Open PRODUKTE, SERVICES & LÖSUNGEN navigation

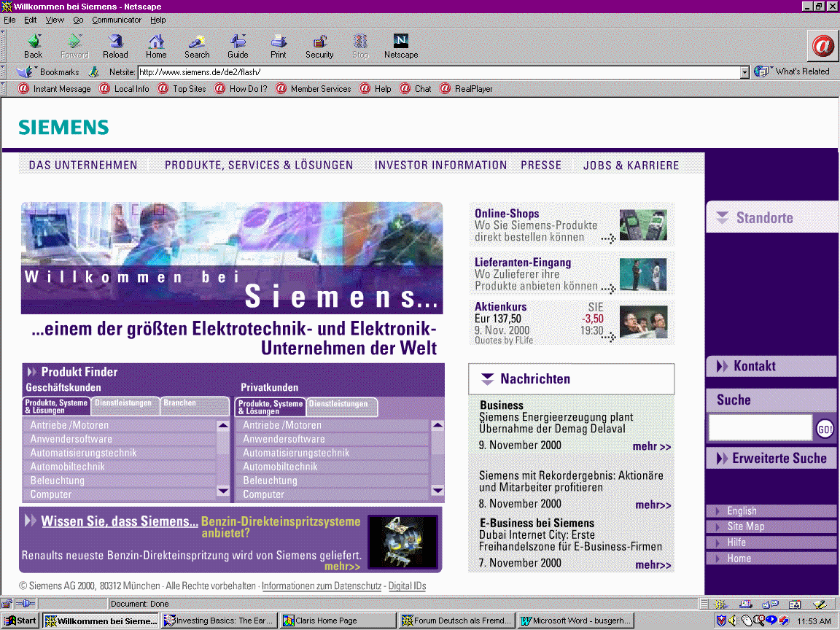click(x=259, y=165)
